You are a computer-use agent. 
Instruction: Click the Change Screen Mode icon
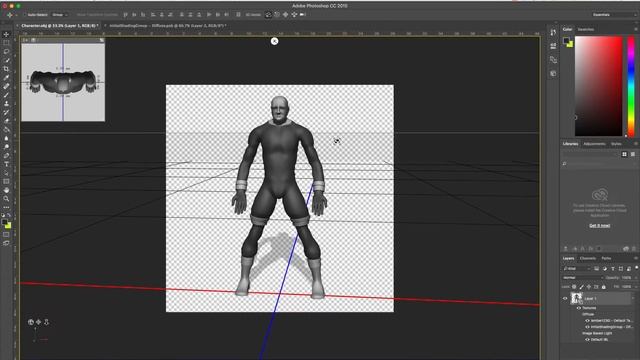6,243
